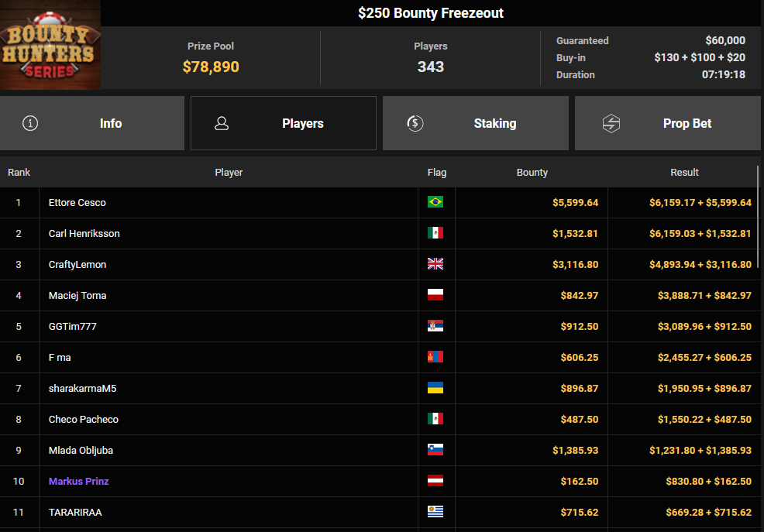Click player name Mlada Obljuba

[x=81, y=450]
